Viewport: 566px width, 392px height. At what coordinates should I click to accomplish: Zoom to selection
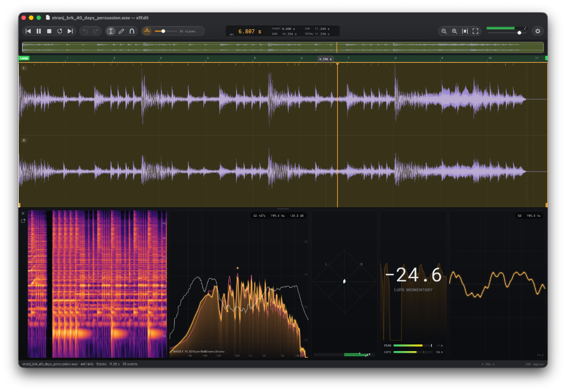coord(465,32)
